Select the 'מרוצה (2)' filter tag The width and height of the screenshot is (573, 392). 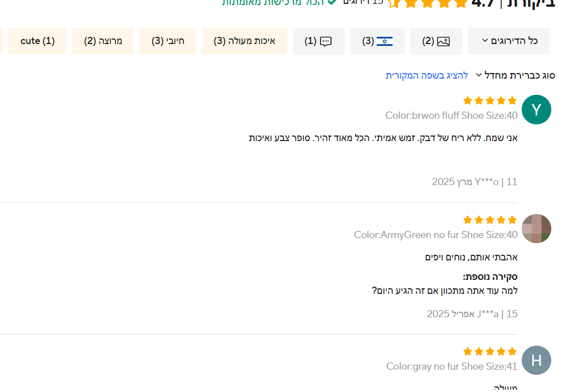[x=103, y=41]
